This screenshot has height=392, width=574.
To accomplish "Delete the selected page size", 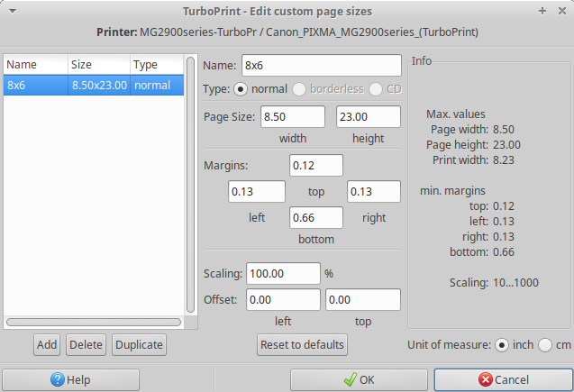I will pos(86,344).
